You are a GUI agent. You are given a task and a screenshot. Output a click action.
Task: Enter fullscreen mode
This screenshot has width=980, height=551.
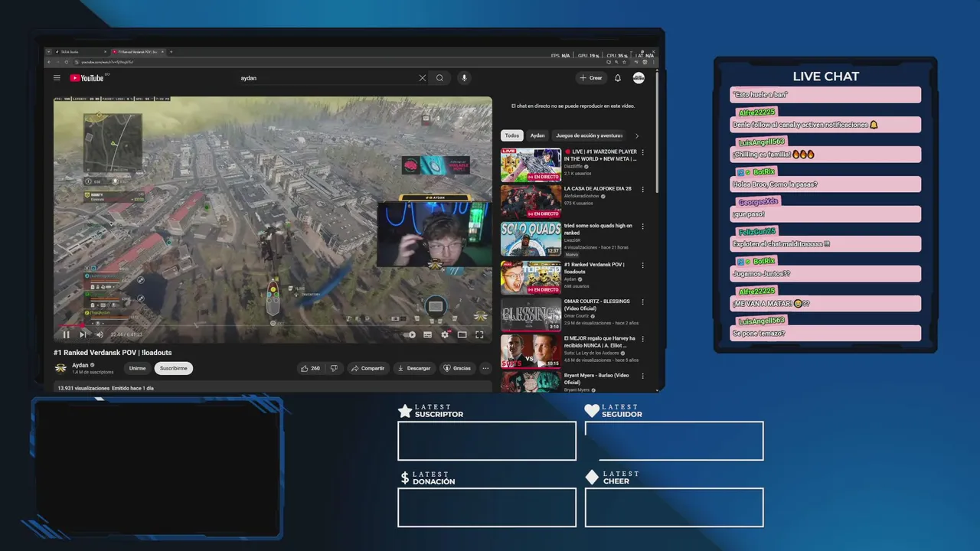tap(479, 334)
